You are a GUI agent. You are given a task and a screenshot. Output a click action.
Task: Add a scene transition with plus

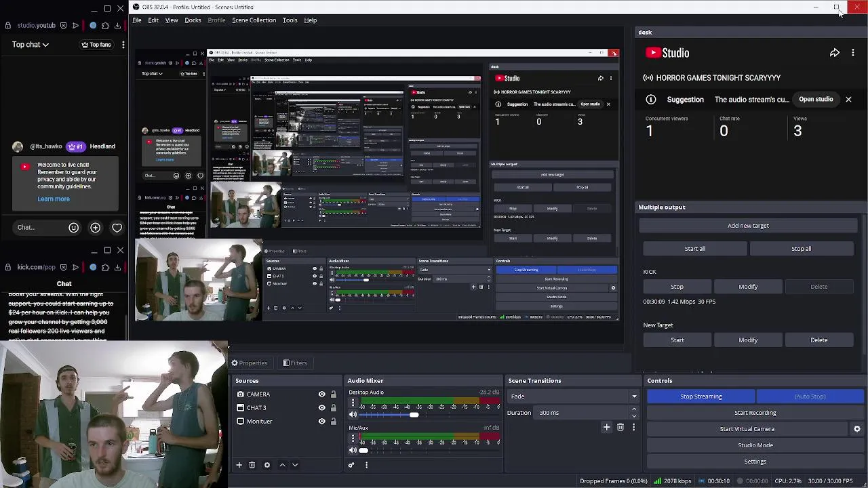[606, 427]
